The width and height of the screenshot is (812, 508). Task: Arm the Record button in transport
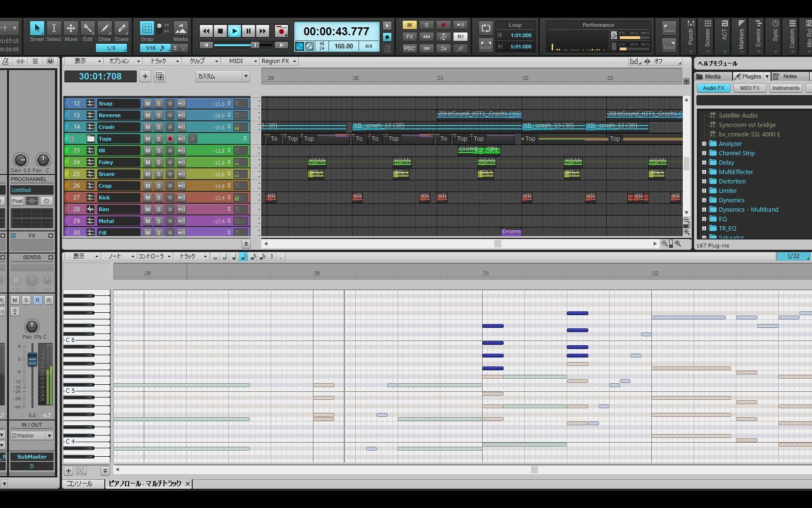coord(281,31)
